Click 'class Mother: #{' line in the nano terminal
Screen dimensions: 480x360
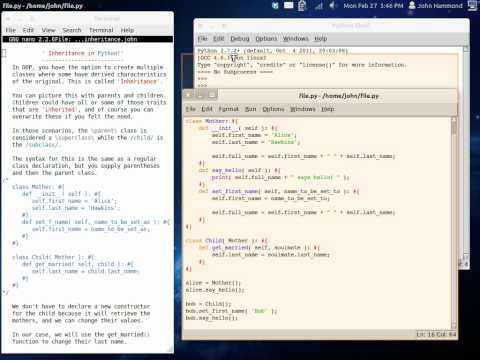coord(38,187)
